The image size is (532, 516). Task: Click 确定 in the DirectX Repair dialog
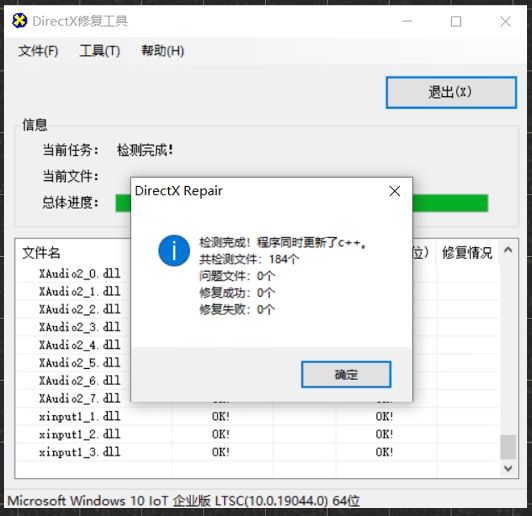pyautogui.click(x=346, y=375)
